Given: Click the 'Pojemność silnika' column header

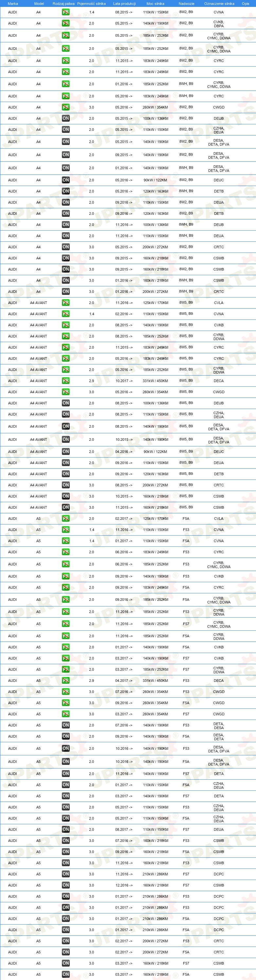Looking at the screenshot, I should coord(91,3).
